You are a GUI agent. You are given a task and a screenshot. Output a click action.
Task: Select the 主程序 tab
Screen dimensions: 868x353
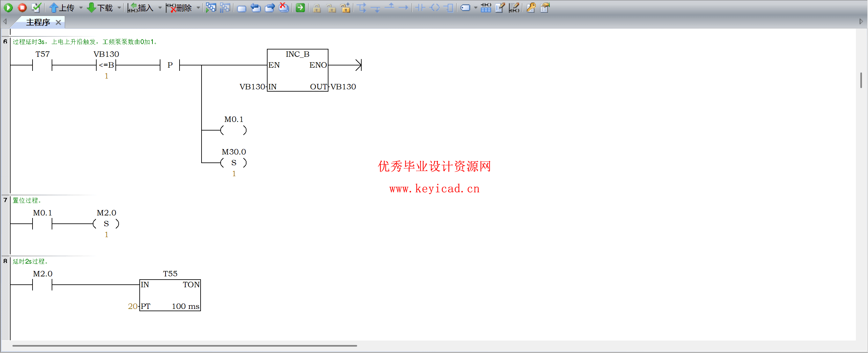[x=38, y=22]
